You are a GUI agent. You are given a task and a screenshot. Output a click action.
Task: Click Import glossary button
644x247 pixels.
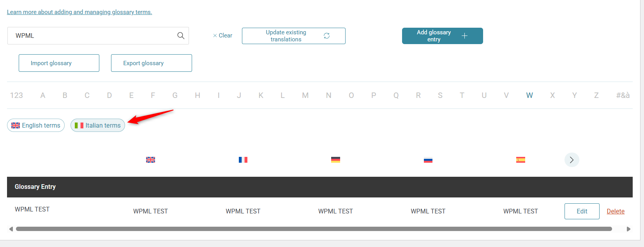coord(59,63)
